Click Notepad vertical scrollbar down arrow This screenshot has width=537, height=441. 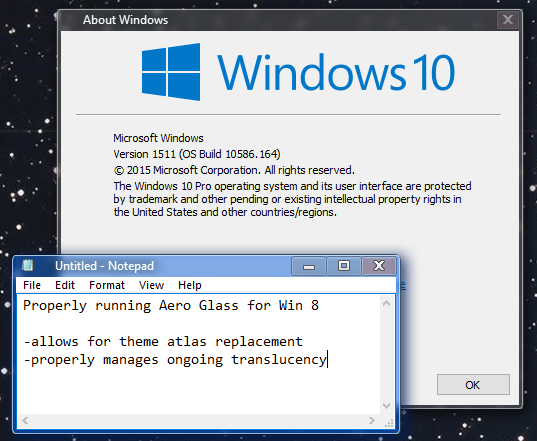[x=387, y=406]
